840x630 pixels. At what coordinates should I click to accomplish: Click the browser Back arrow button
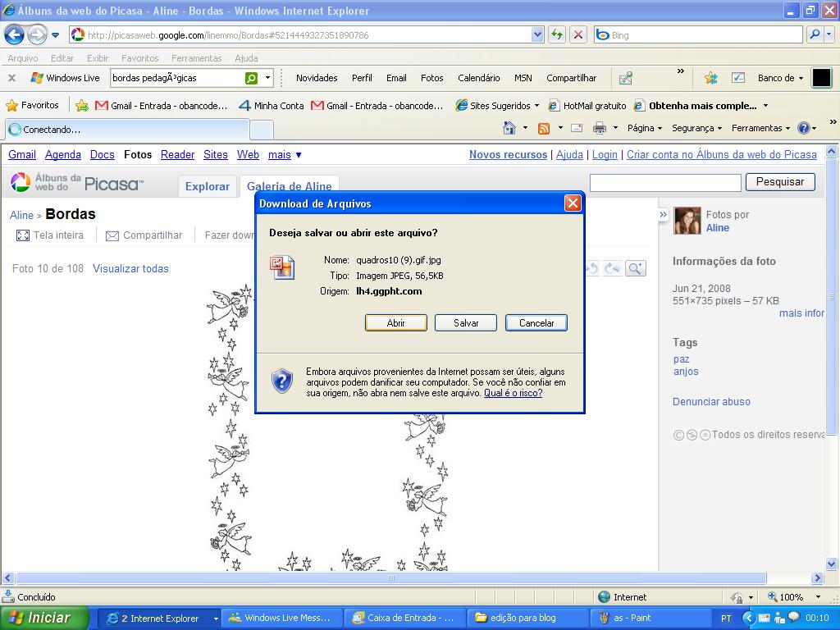pos(14,35)
